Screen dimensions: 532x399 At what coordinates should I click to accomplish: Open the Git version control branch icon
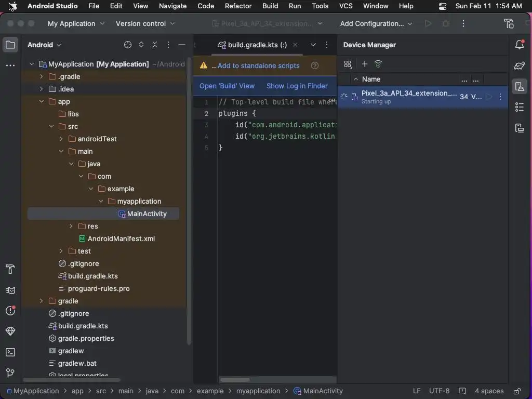pyautogui.click(x=10, y=373)
